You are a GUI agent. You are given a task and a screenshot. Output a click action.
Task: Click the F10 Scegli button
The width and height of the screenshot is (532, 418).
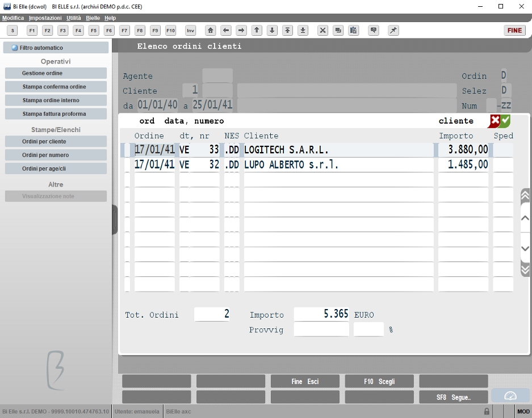(x=379, y=381)
